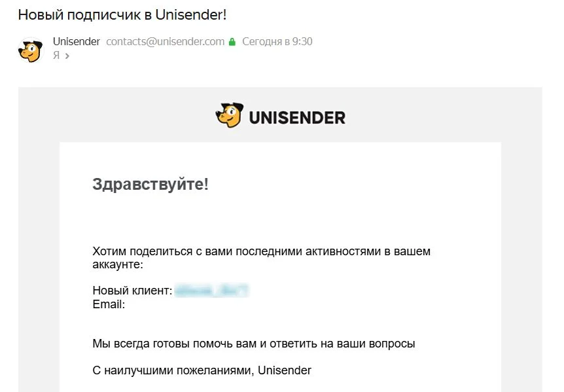Viewport: 564px width, 392px height.
Task: Click the "Новый клиент:" label
Action: coord(132,291)
